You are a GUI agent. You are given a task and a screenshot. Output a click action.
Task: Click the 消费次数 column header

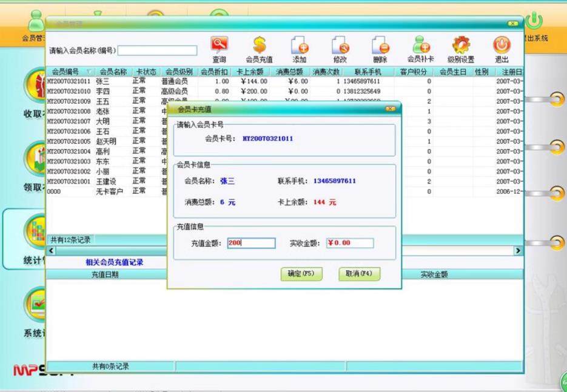[x=326, y=71]
